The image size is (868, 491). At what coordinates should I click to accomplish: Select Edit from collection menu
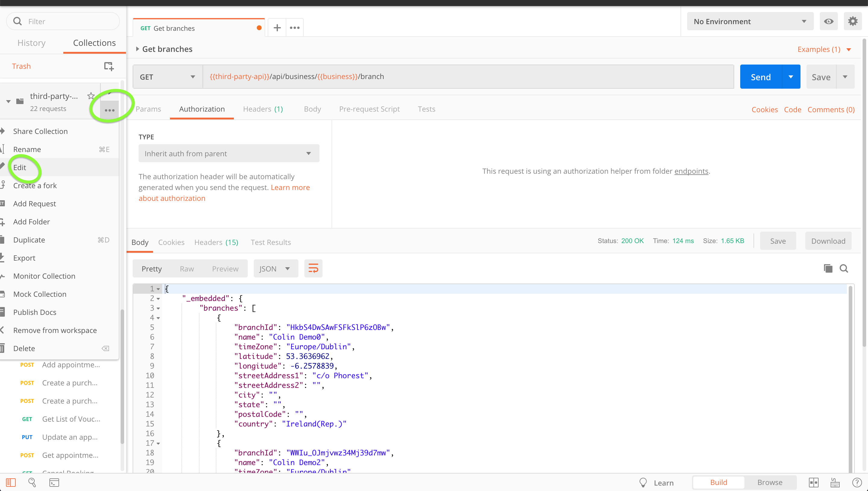(x=20, y=168)
